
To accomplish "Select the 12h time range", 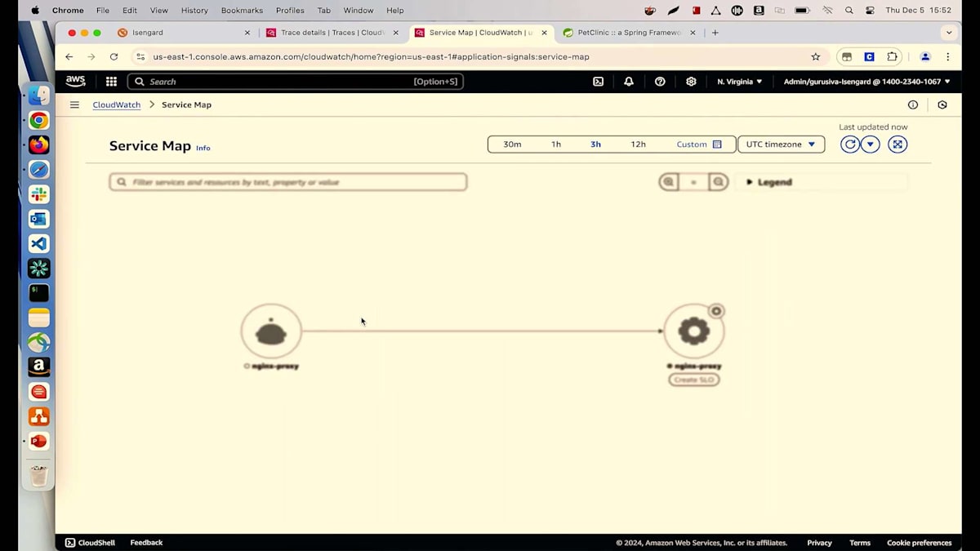I will (638, 144).
